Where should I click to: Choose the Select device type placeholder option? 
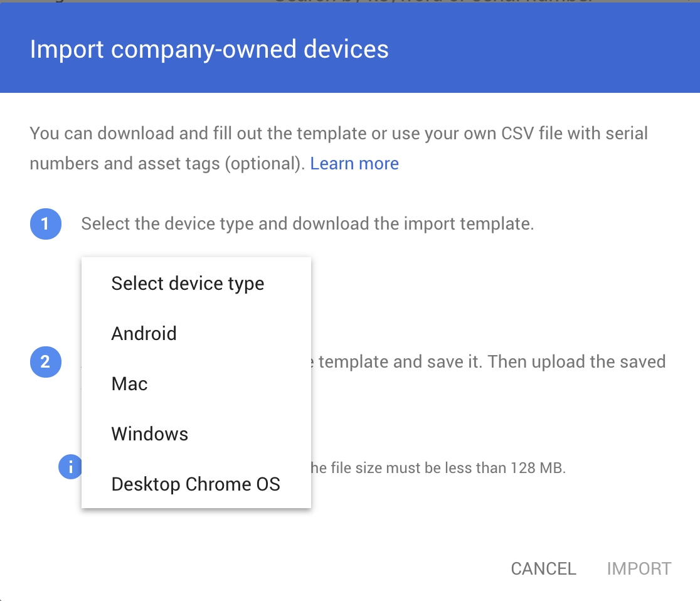tap(196, 283)
